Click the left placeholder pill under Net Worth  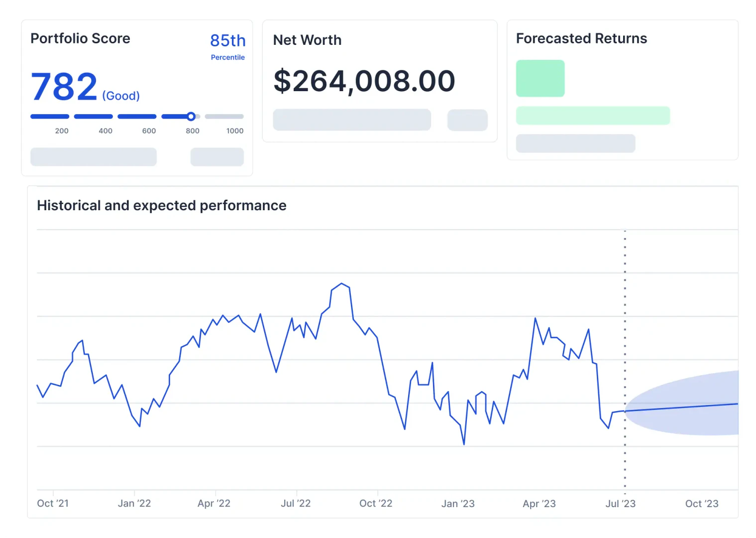[351, 120]
